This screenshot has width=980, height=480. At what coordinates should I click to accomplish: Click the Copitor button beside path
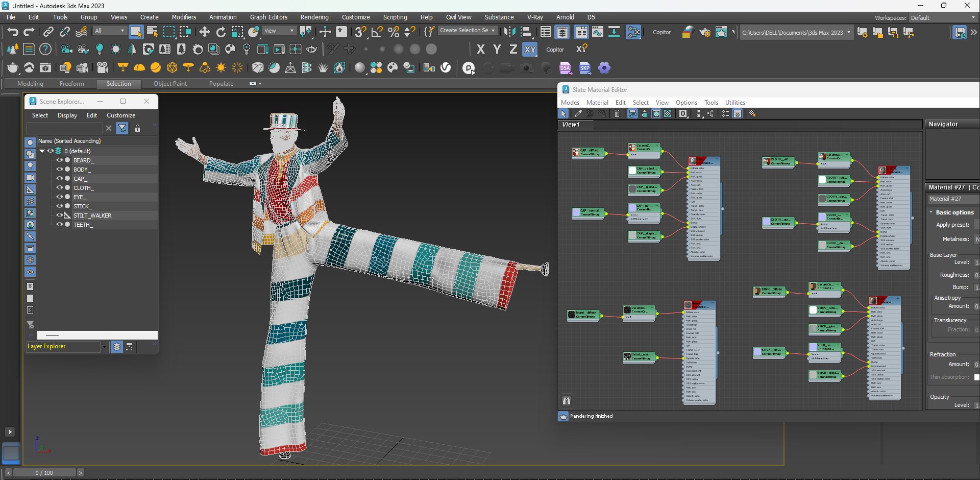coord(661,32)
